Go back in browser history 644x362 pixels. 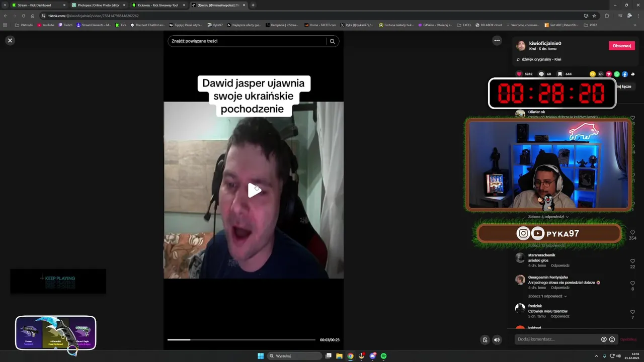tap(5, 16)
